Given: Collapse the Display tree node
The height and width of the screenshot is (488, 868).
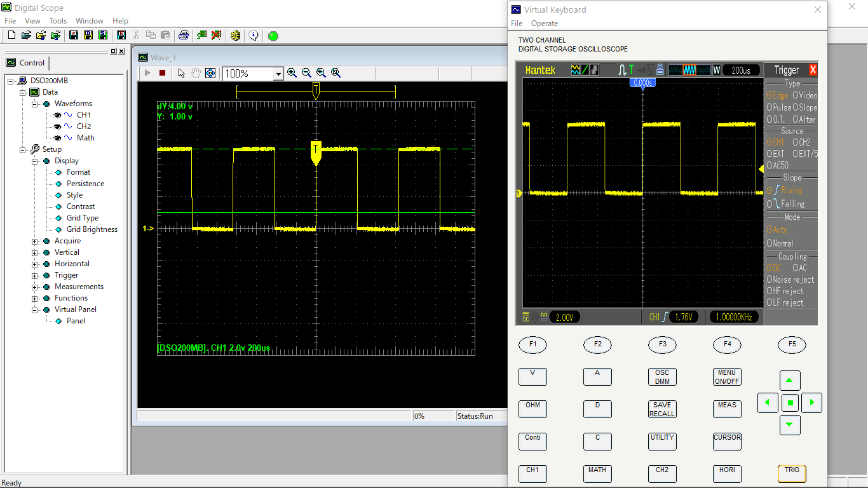Looking at the screenshot, I should tap(35, 161).
